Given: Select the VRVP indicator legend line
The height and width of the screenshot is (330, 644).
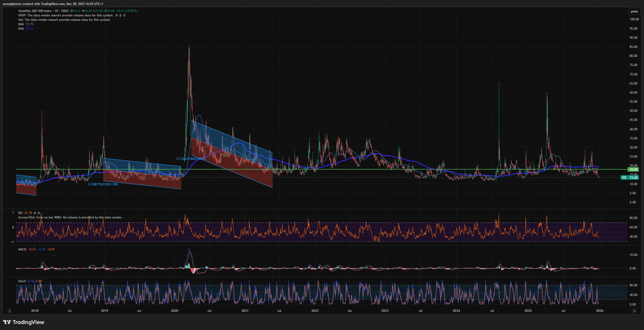Looking at the screenshot, I should [66, 15].
